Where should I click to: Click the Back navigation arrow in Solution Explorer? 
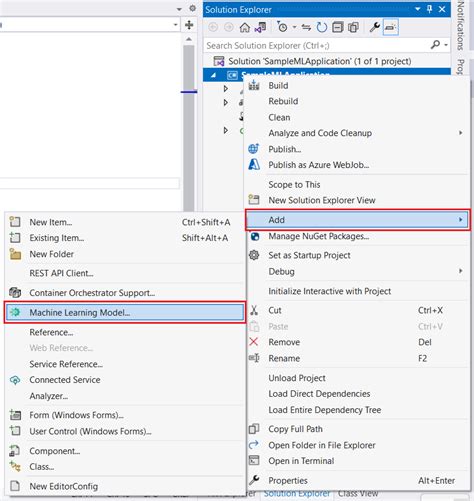pos(213,27)
